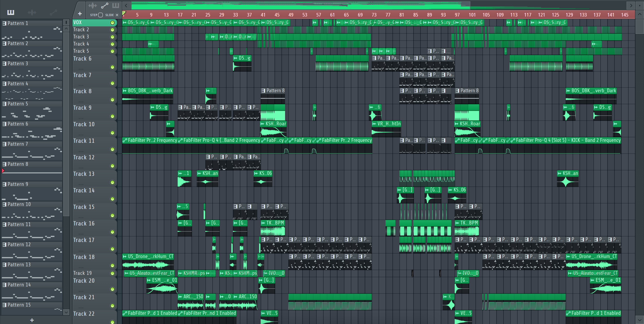Select Track 13 header label
Image resolution: width=644 pixels, height=324 pixels.
pos(84,174)
